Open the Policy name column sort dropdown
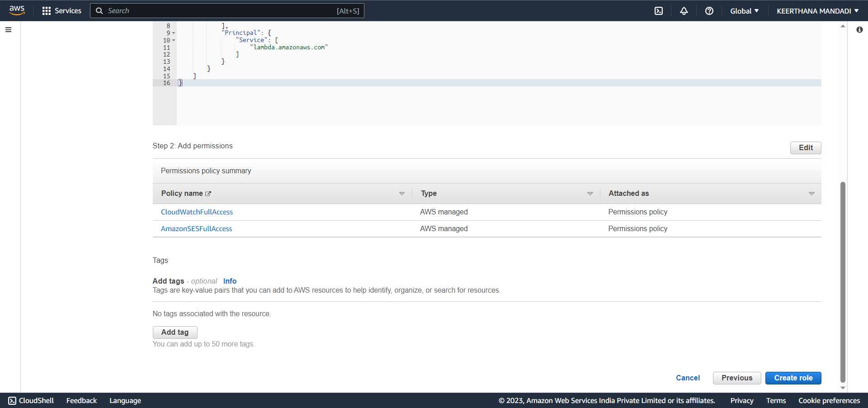868x408 pixels. (401, 194)
